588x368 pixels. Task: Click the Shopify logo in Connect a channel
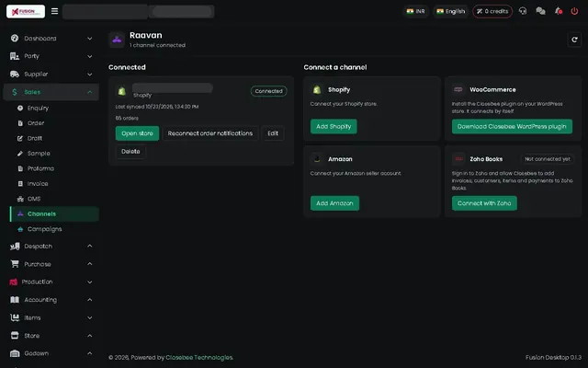point(317,90)
